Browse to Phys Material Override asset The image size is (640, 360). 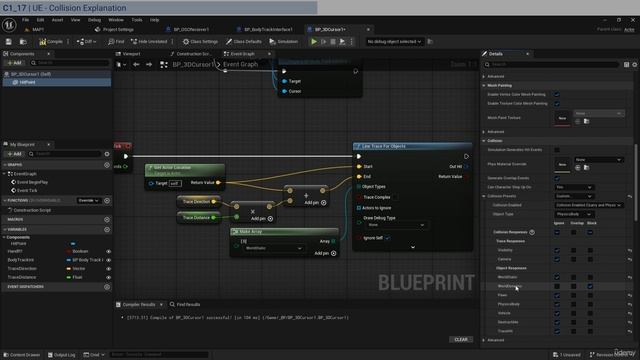586,168
